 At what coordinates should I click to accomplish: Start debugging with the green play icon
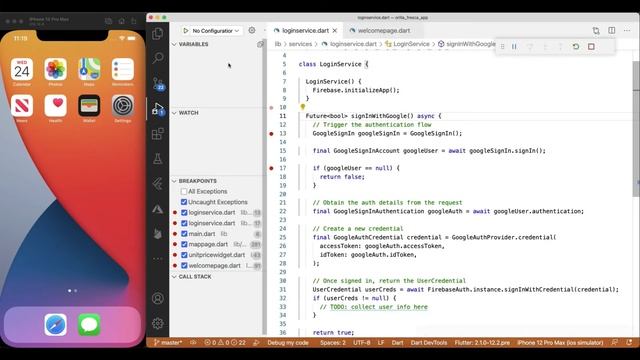click(x=186, y=31)
